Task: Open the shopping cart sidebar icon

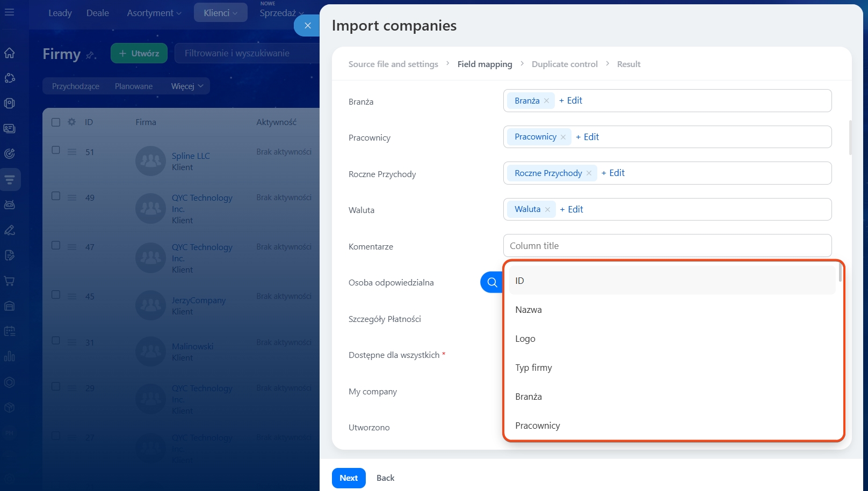Action: (x=10, y=281)
